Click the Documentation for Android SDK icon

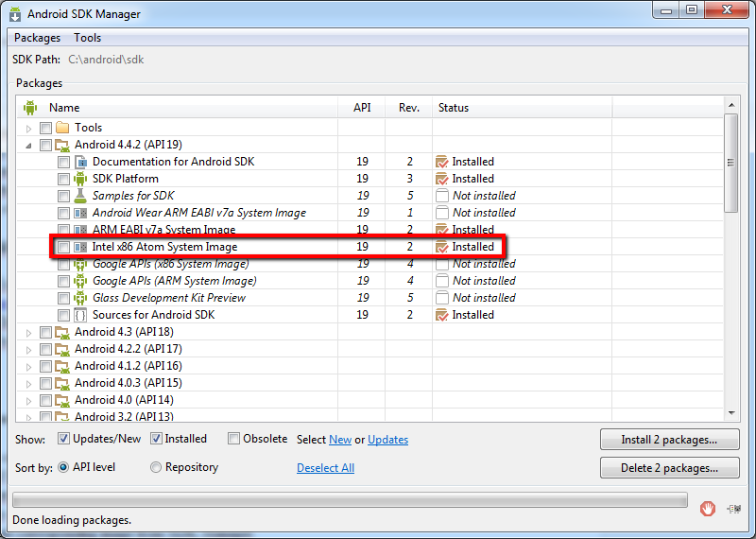click(x=80, y=162)
